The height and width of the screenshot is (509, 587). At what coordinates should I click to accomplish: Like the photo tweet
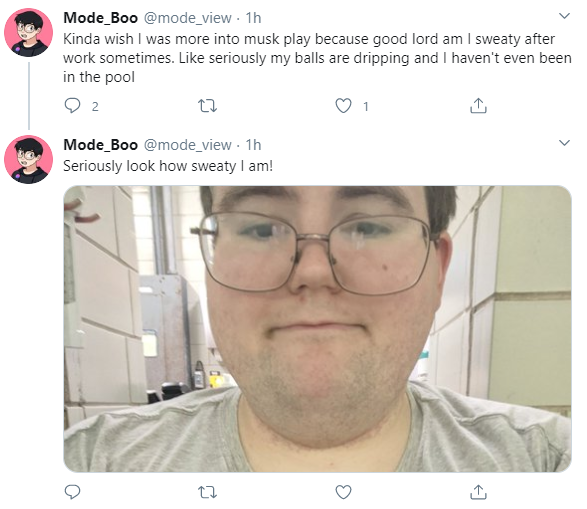(343, 492)
